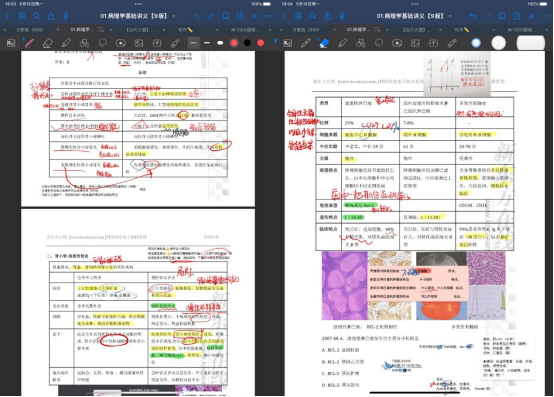Open the shapes tool in left toolbar

[x=84, y=43]
